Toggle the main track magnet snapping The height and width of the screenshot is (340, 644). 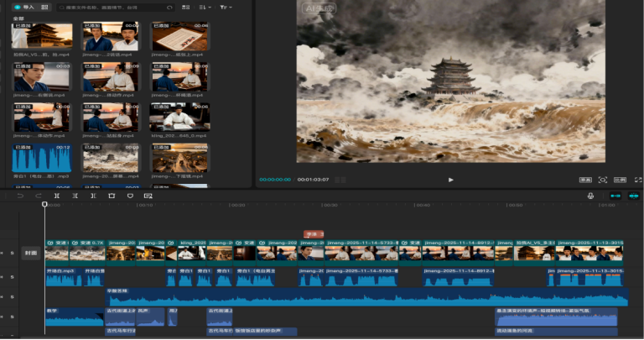coord(615,196)
